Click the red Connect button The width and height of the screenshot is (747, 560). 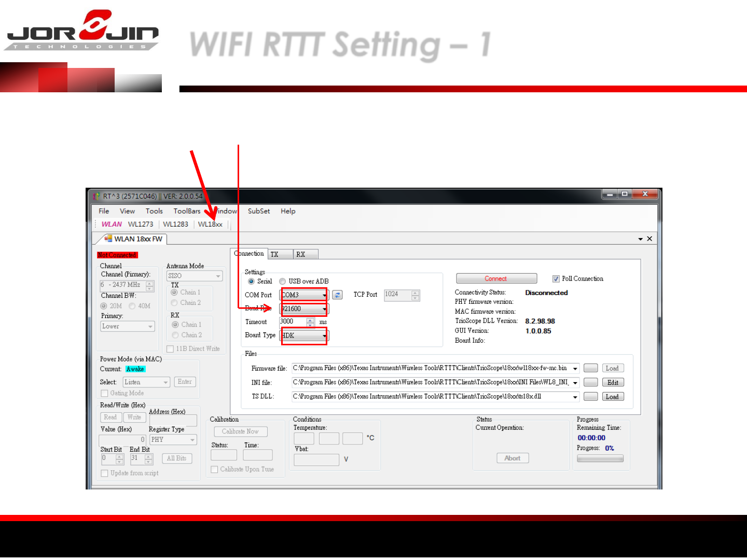pos(496,279)
